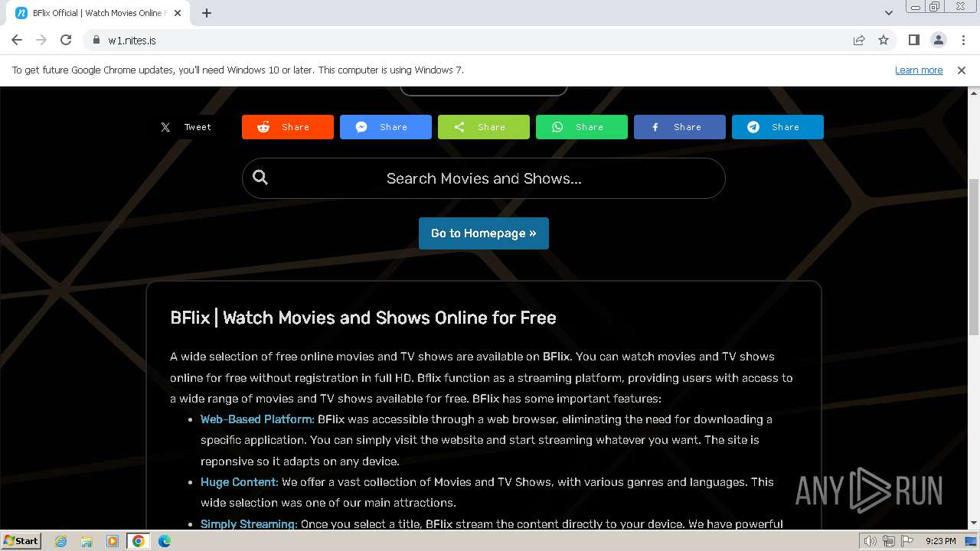Click the padlock site info icon
Viewport: 980px width, 551px height.
96,40
